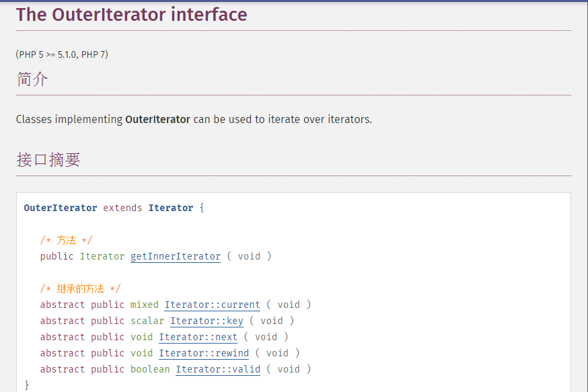Click the bold OuterIterator class name
The image size is (588, 392).
[x=60, y=208]
